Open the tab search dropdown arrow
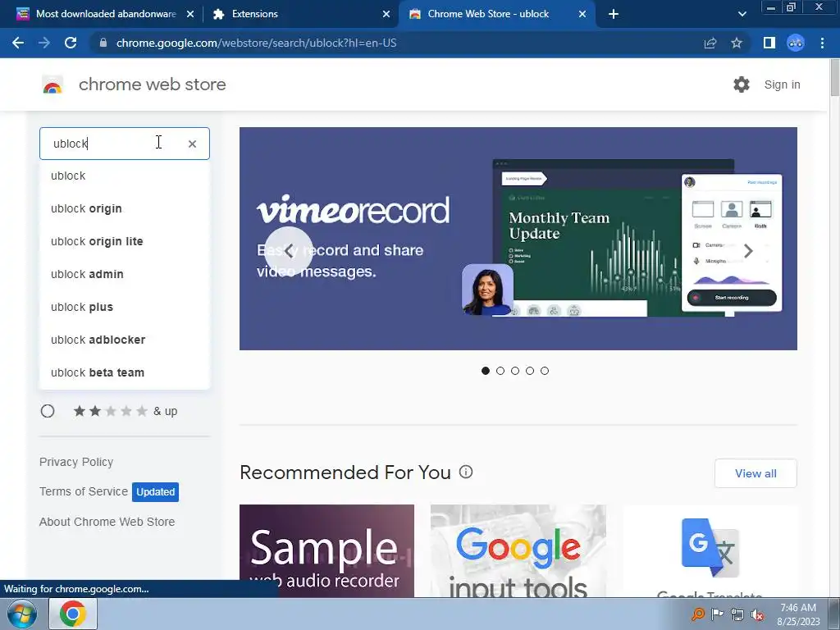The image size is (840, 630). click(742, 14)
